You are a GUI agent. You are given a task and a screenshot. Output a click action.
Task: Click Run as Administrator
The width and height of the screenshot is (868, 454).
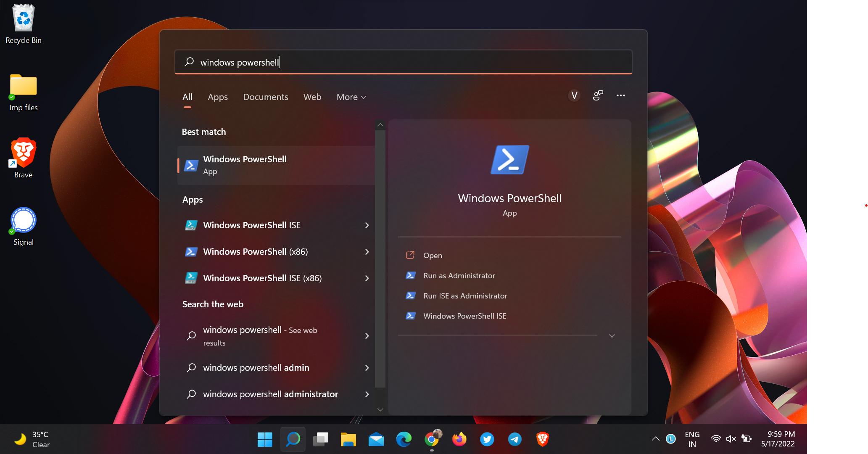tap(459, 276)
